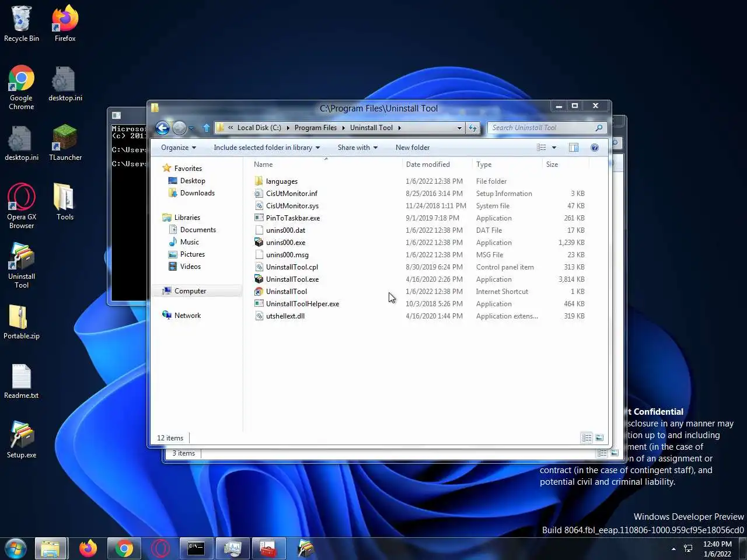The image size is (747, 560).
Task: Open Explorer Help question mark icon
Action: coord(595,148)
